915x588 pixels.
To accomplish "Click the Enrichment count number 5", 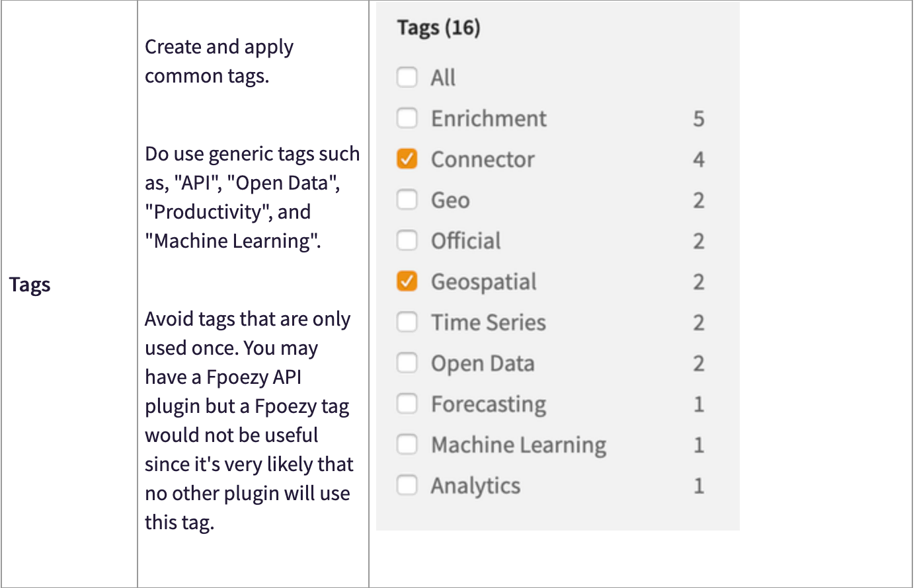I will pyautogui.click(x=699, y=119).
